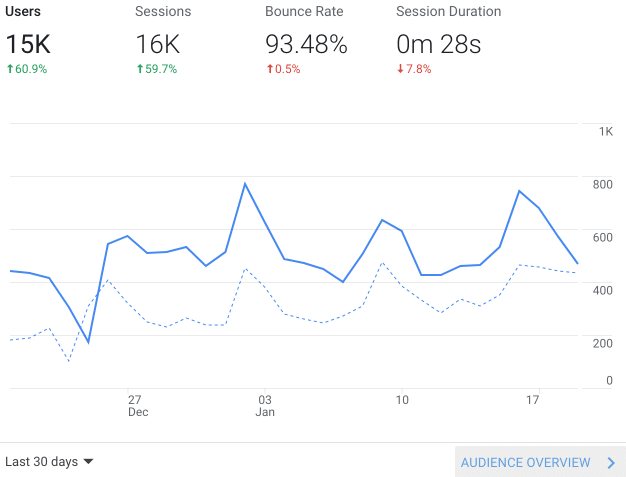Click the chart peak near 03 Jan

[x=245, y=184]
